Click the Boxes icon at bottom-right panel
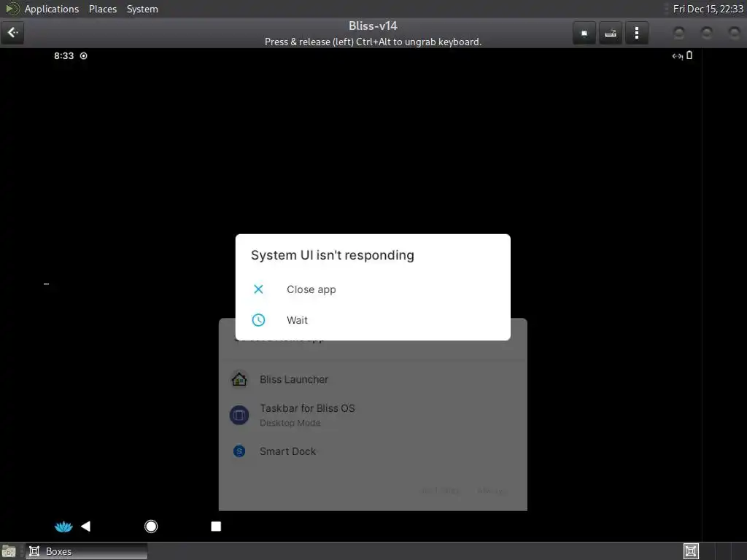This screenshot has height=560, width=747. pyautogui.click(x=691, y=551)
